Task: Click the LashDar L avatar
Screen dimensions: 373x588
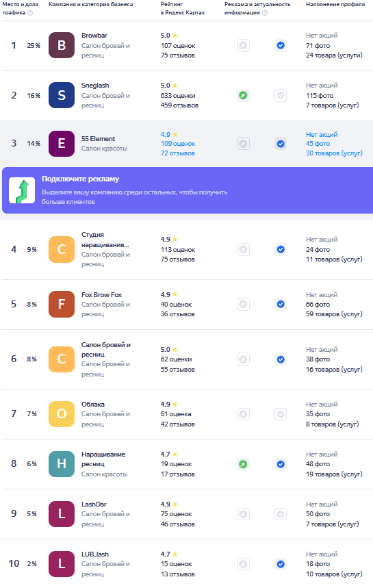Action: click(62, 514)
